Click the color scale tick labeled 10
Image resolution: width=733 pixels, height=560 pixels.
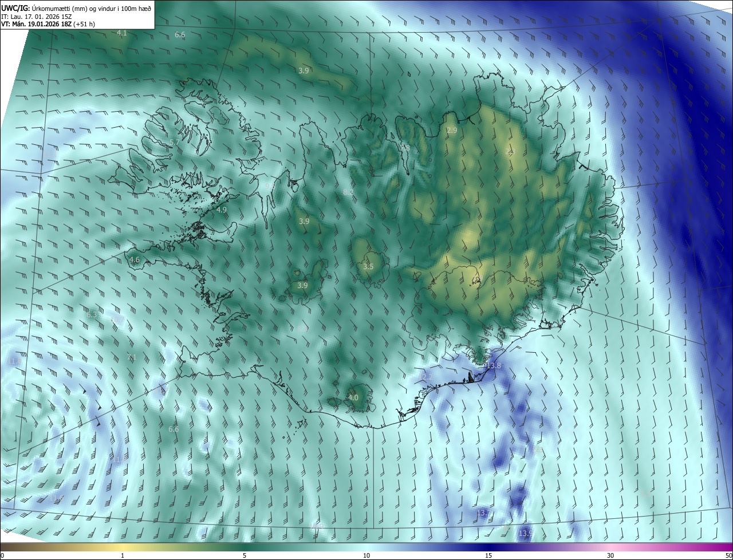click(x=366, y=555)
